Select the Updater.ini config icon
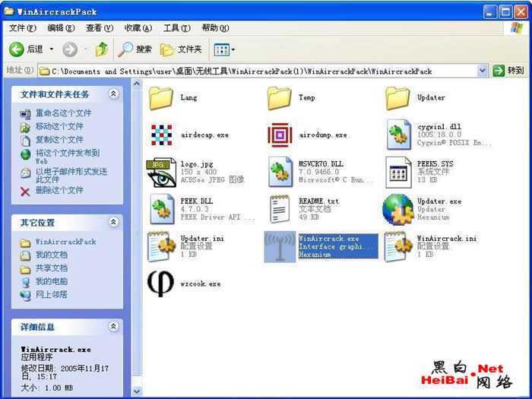This screenshot has width=532, height=399. [161, 247]
